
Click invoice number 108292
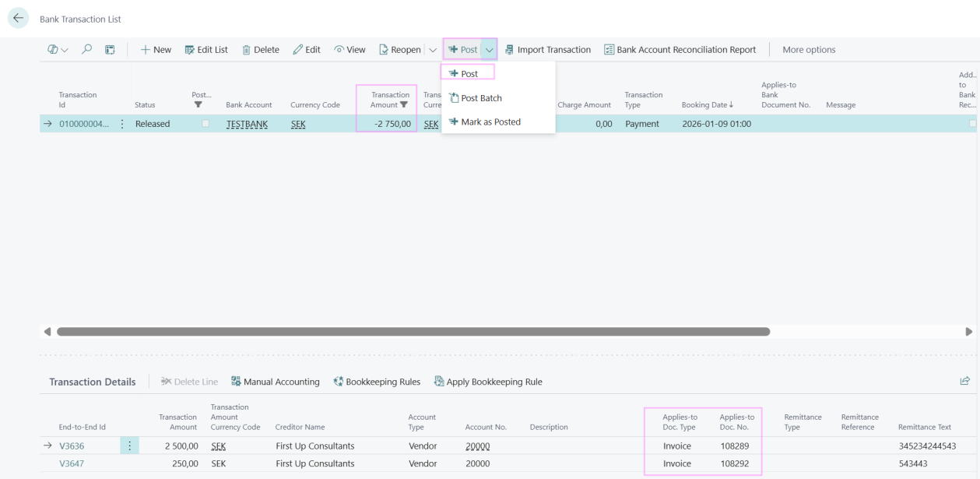pyautogui.click(x=735, y=463)
